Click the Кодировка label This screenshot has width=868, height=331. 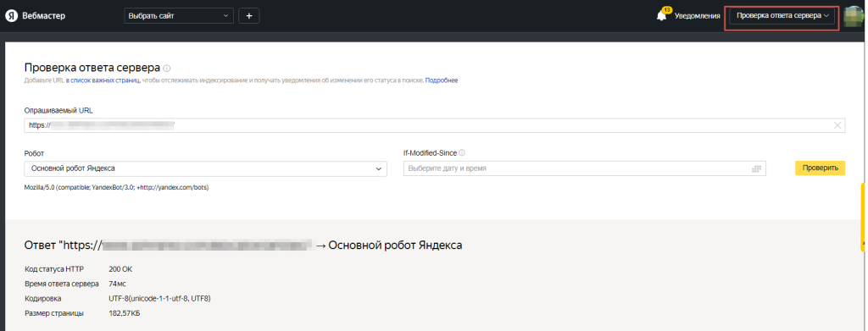tap(42, 298)
